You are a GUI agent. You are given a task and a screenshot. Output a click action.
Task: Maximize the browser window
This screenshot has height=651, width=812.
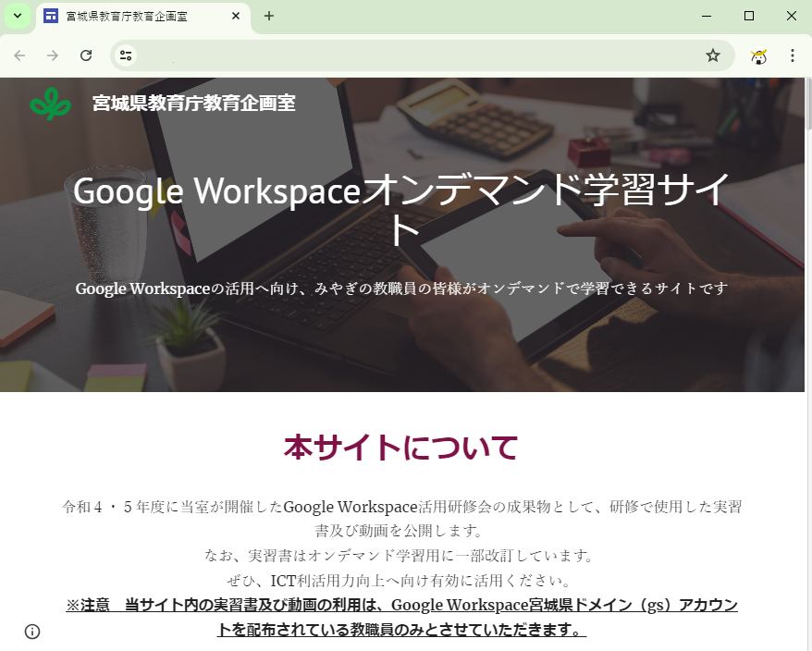749,16
